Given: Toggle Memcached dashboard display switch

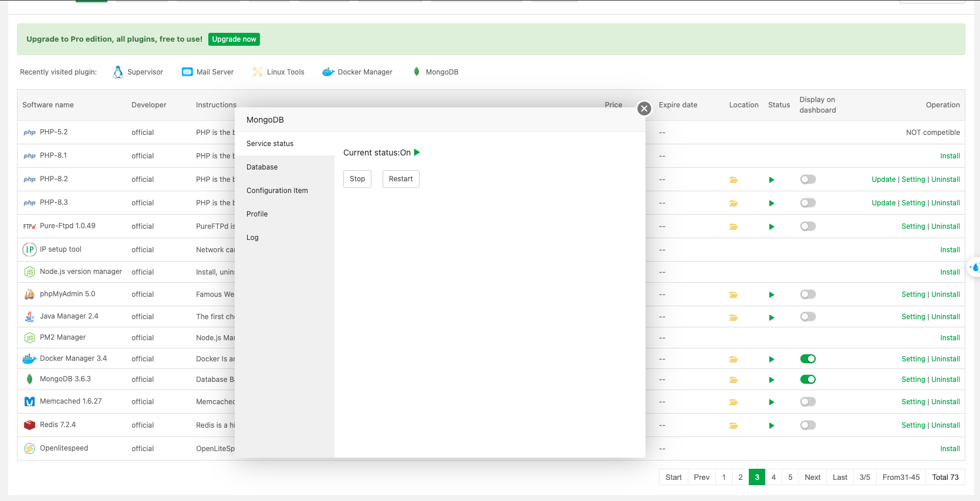Looking at the screenshot, I should coord(808,402).
